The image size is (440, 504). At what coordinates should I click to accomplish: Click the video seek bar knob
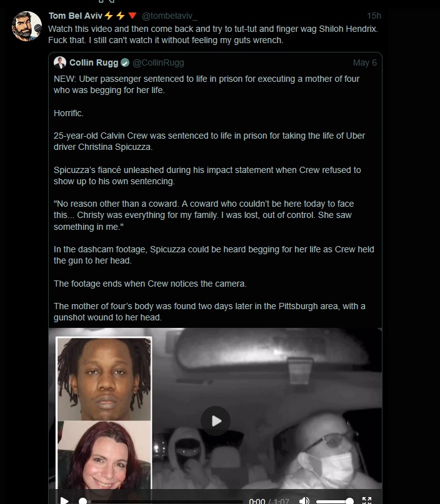(82, 501)
